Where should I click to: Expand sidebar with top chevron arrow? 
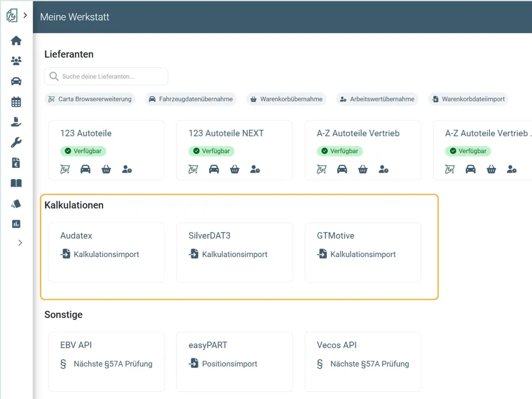point(25,16)
